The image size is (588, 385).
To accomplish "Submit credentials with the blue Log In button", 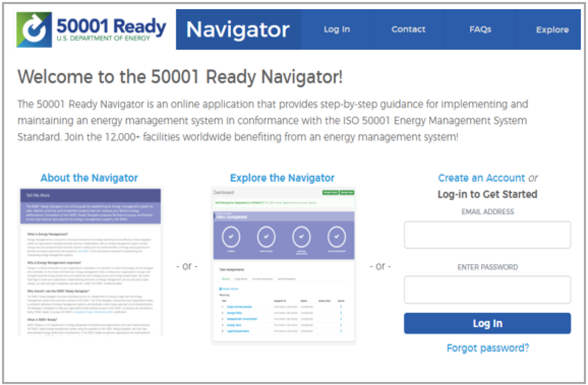I will click(x=487, y=323).
